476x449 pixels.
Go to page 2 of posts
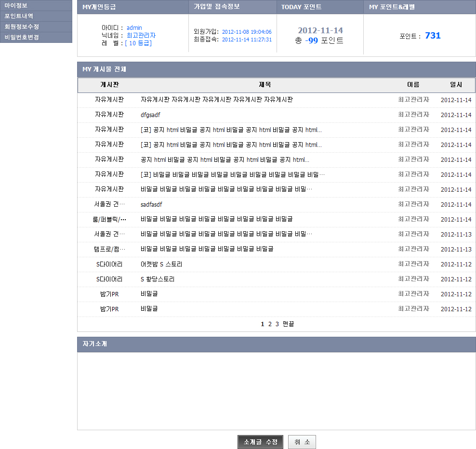coord(270,324)
